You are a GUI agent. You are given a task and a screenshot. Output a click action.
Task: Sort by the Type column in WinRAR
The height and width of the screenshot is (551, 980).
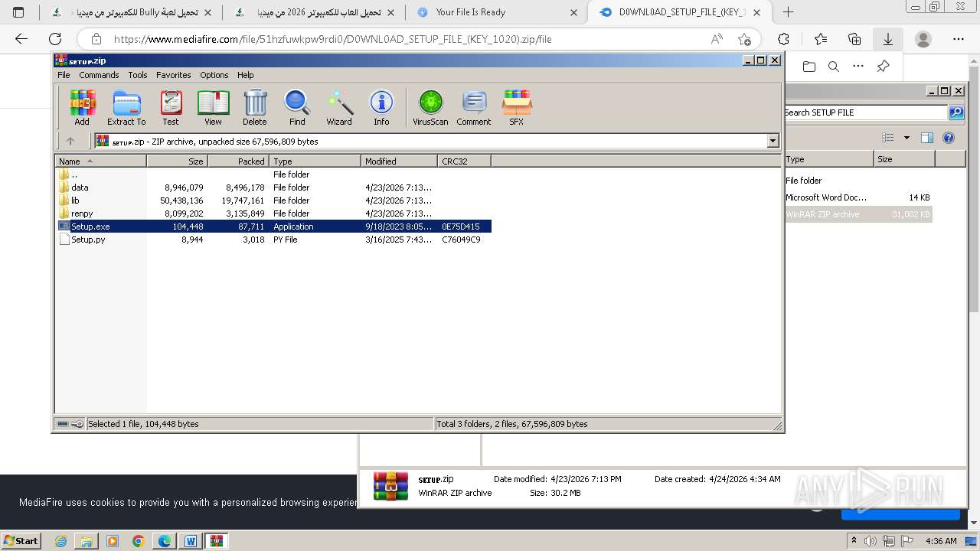click(315, 161)
